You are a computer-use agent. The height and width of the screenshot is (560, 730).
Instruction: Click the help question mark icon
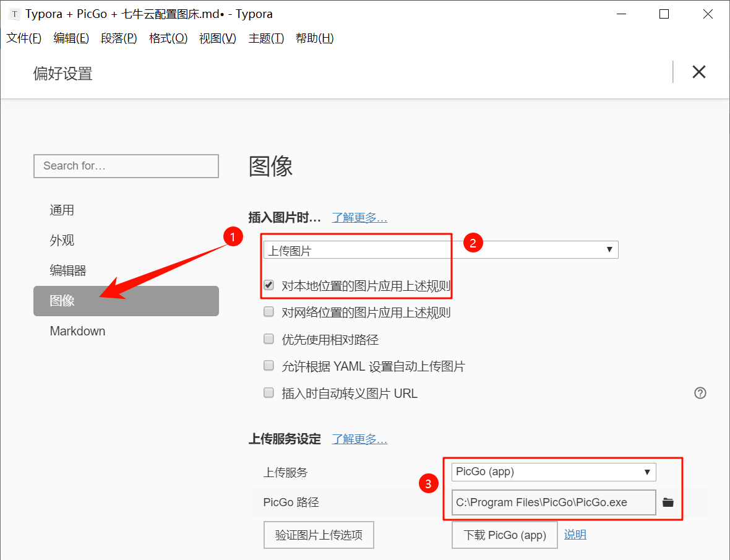700,393
